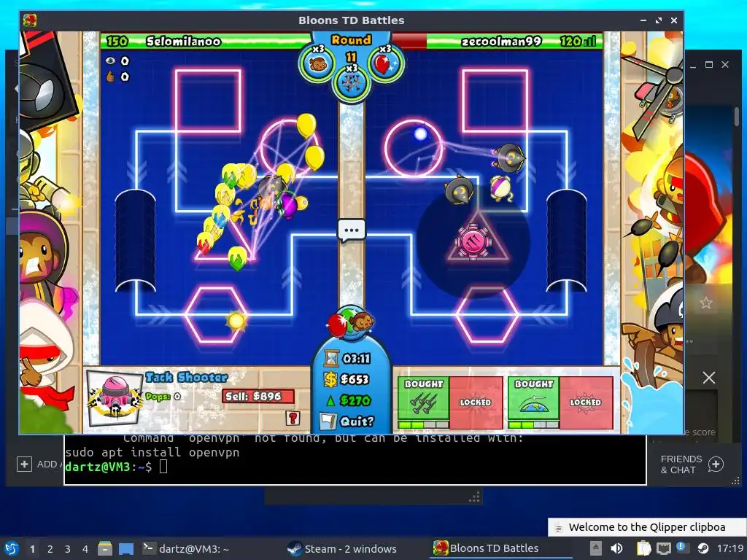Click the Qlipper welcome notification
This screenshot has width=747, height=560.
click(x=647, y=527)
